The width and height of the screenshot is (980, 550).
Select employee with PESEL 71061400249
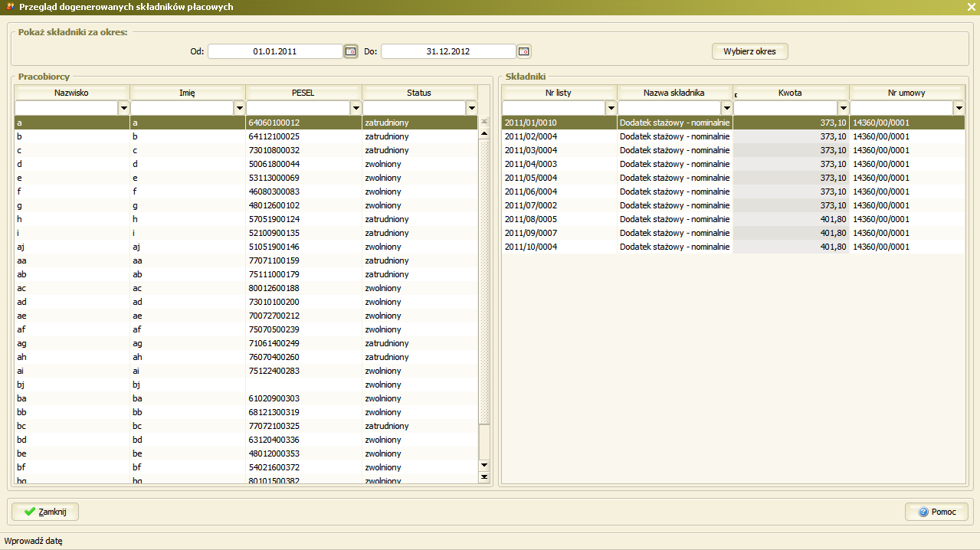pos(246,343)
